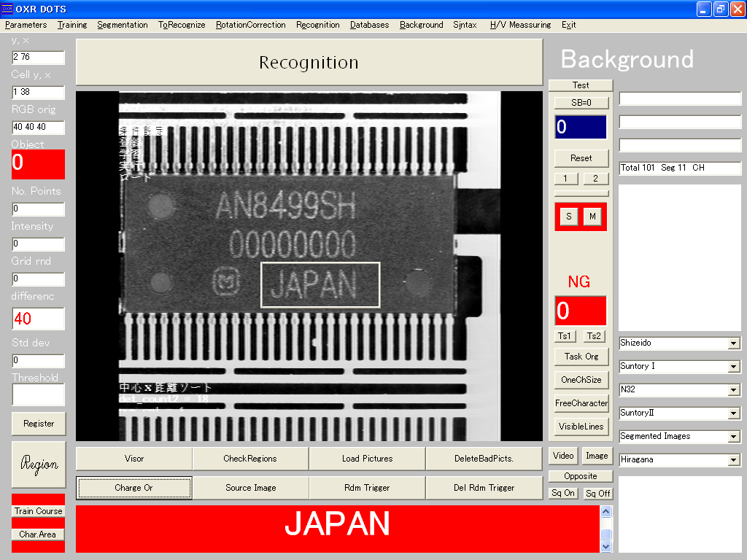Click the Opposite button
Screen dimensions: 747x560
[581, 476]
